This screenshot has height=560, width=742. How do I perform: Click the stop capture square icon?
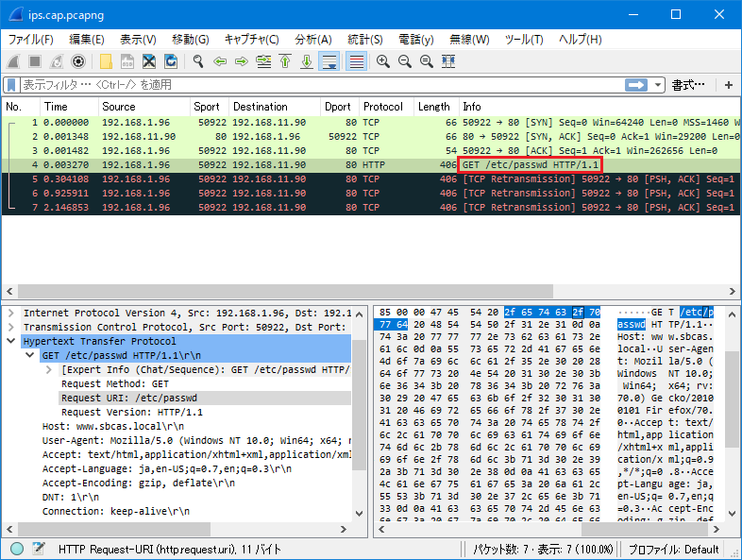coord(35,61)
